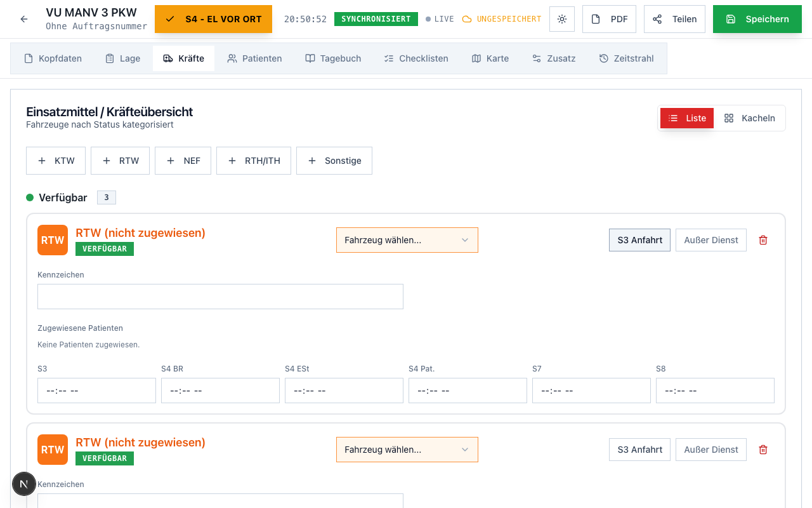Open the Teilen share button
This screenshot has height=508, width=812.
675,19
